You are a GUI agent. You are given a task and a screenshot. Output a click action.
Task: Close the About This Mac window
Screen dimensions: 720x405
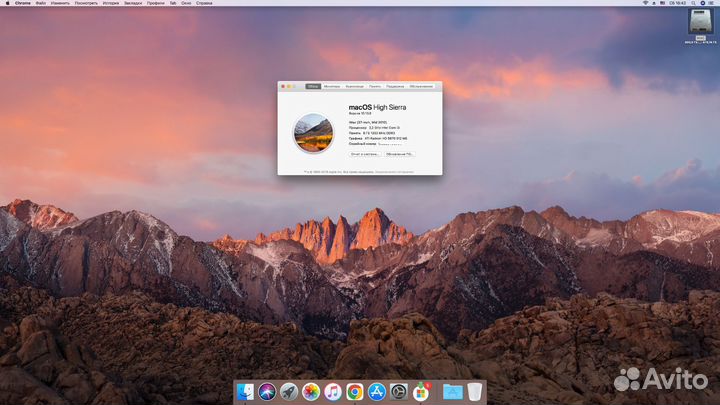(283, 86)
